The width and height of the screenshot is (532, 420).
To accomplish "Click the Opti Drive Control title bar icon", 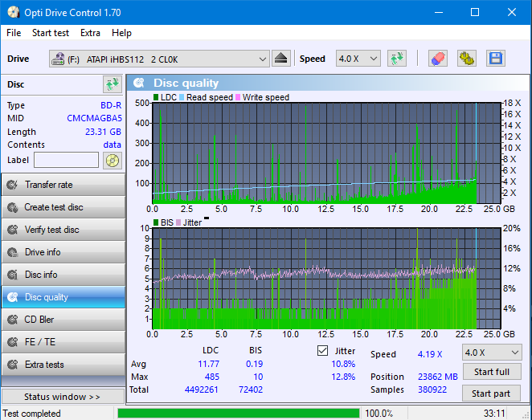I will pos(13,13).
